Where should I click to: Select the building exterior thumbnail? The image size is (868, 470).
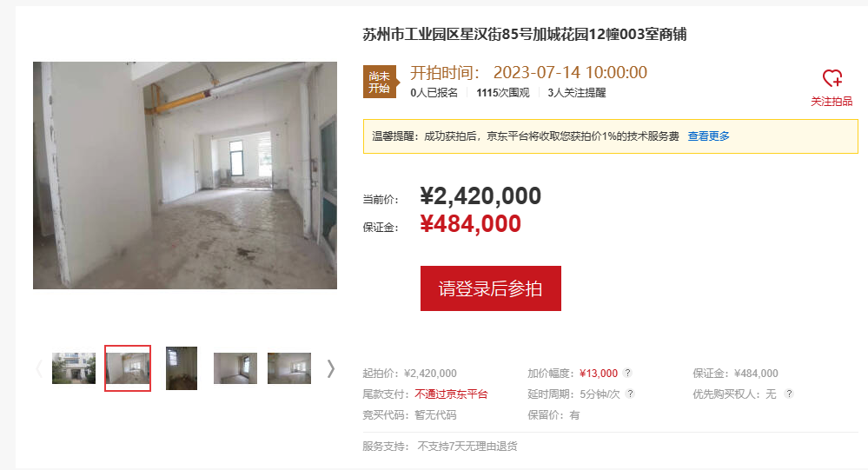click(x=74, y=368)
